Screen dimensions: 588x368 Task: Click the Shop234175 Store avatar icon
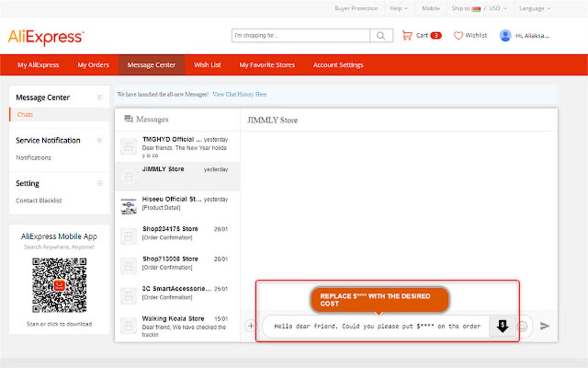129,236
